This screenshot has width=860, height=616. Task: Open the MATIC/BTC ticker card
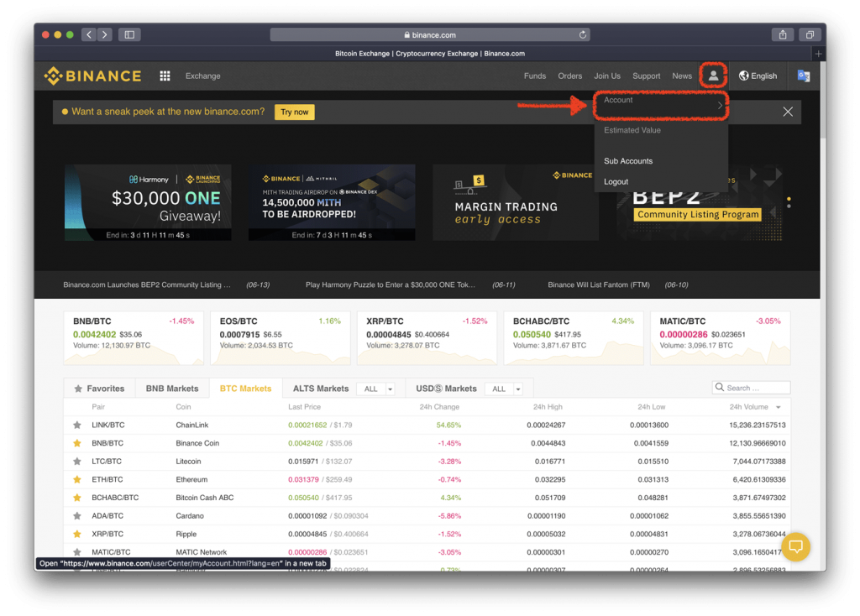(720, 338)
